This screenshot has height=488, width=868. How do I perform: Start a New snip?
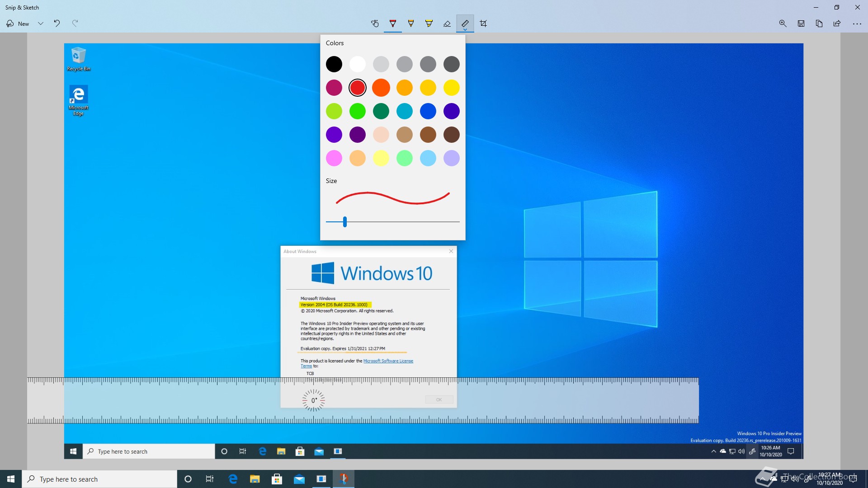[18, 23]
